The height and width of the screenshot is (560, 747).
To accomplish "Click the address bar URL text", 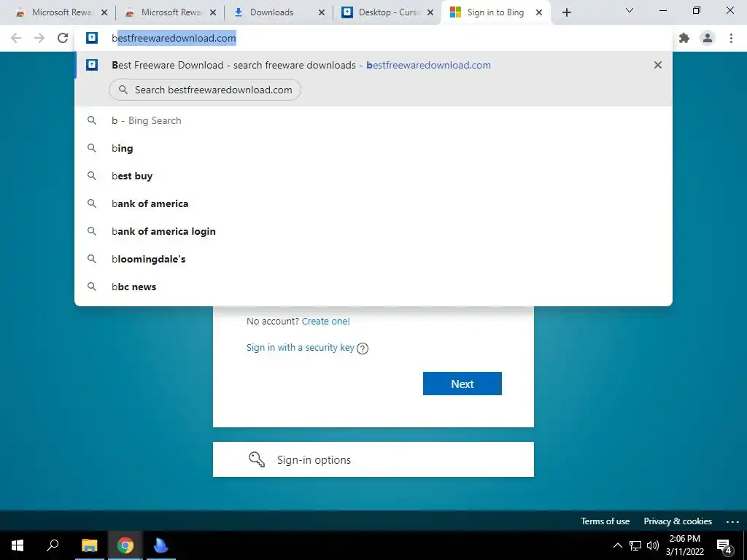I will coord(174,38).
